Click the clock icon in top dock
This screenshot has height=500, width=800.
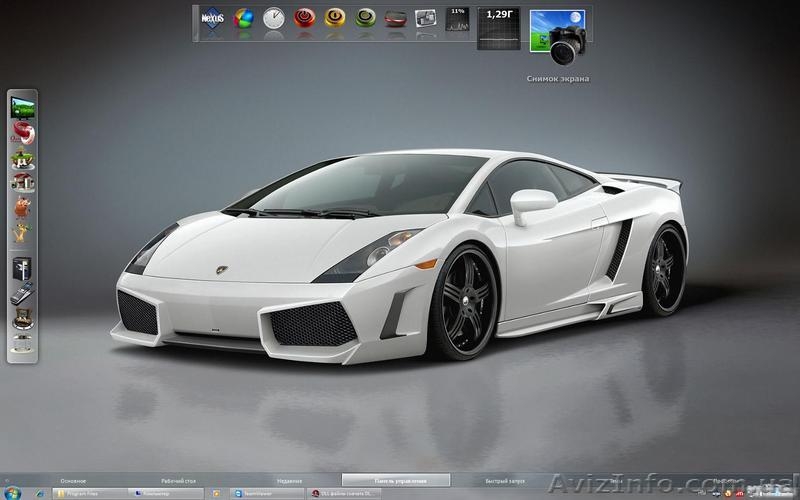tap(273, 19)
